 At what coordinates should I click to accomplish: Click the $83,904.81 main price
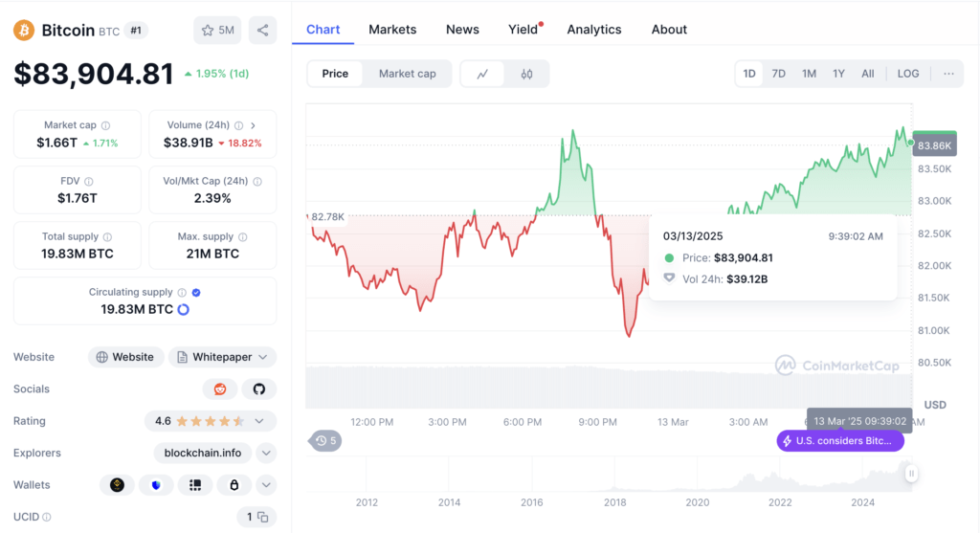94,74
